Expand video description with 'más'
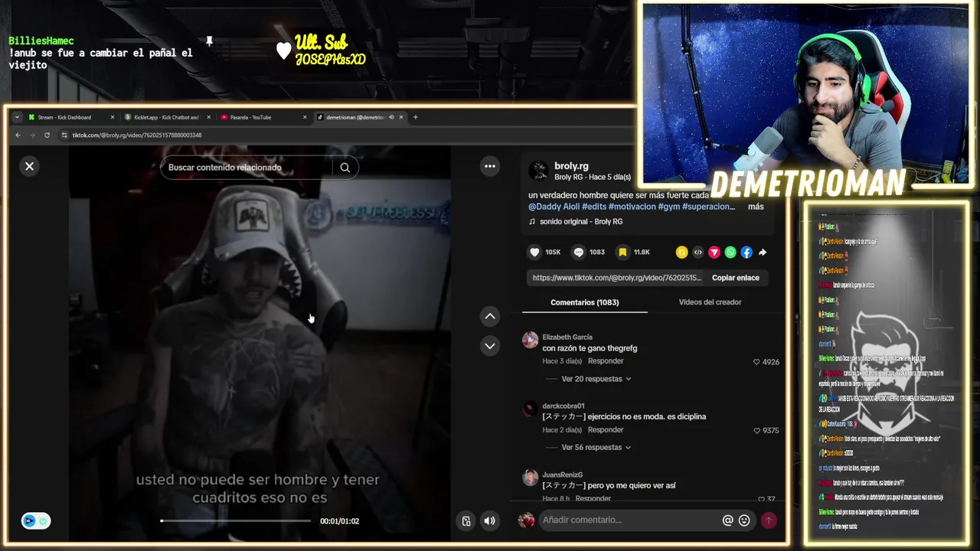 (756, 207)
